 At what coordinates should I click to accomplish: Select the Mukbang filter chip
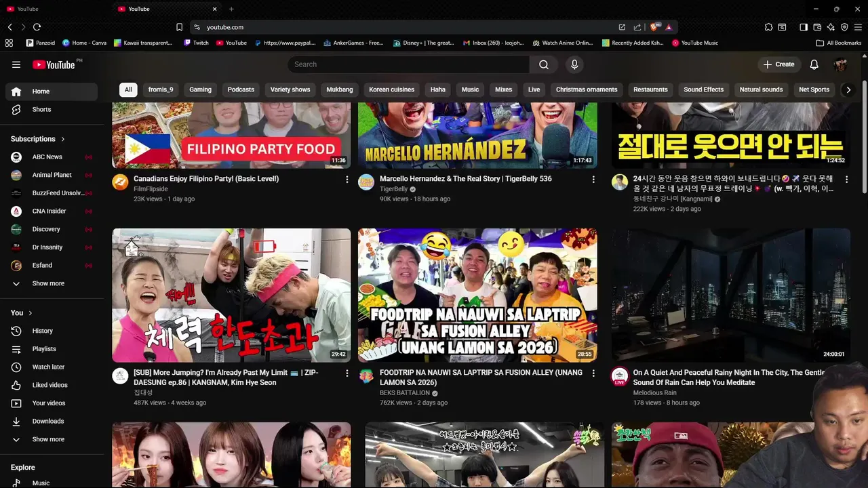point(340,89)
